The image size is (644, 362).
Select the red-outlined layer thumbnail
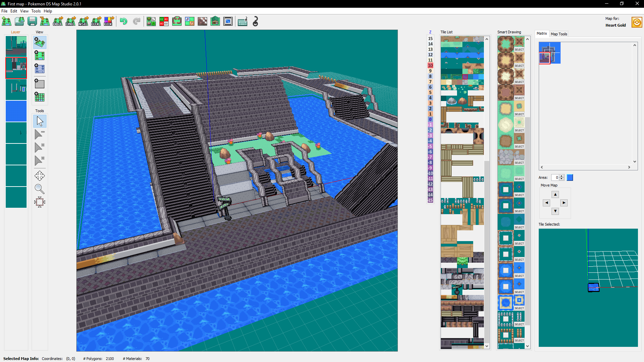[x=16, y=68]
